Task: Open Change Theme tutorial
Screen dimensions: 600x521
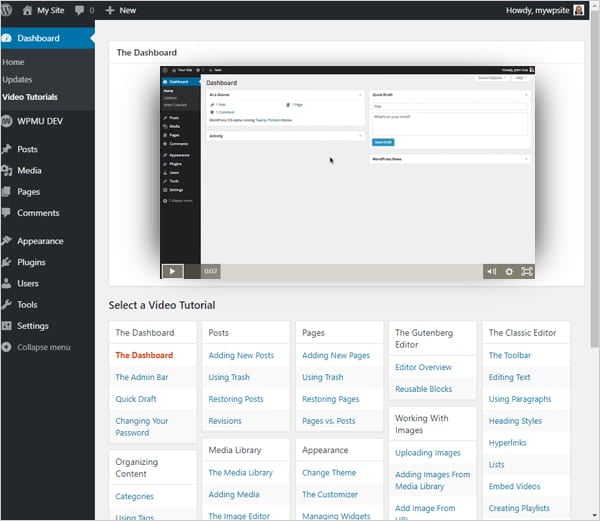Action: [329, 473]
